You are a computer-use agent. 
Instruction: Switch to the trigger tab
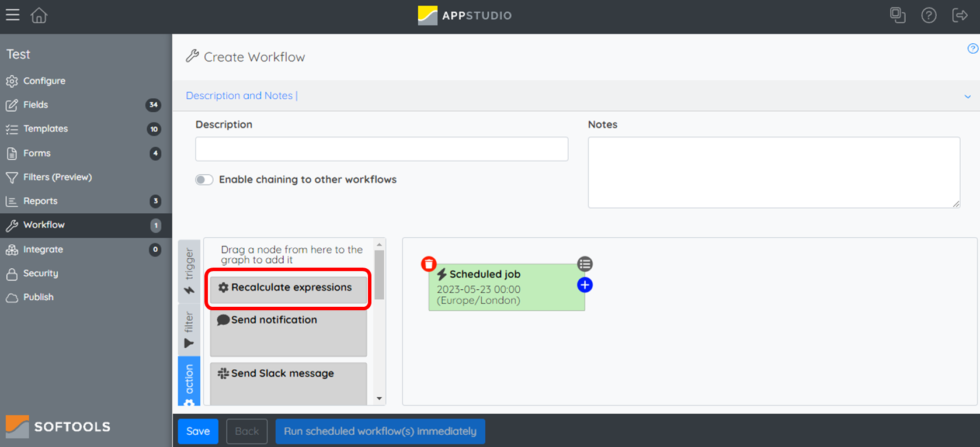[x=189, y=271]
